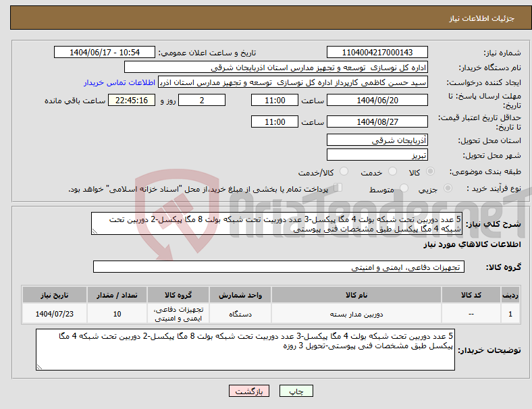Click the remaining time field 22:45:16
This screenshot has height=409, width=532.
click(132, 100)
